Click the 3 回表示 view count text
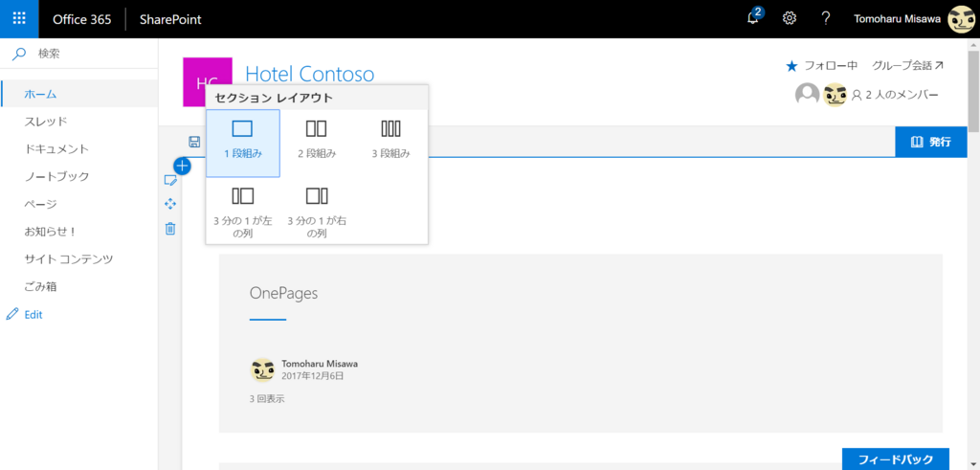Viewport: 980px width, 470px height. (267, 398)
